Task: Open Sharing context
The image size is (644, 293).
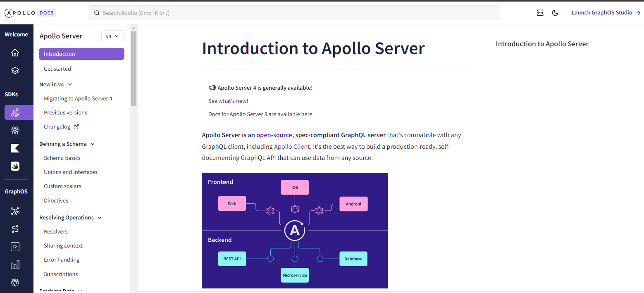Action: 63,245
